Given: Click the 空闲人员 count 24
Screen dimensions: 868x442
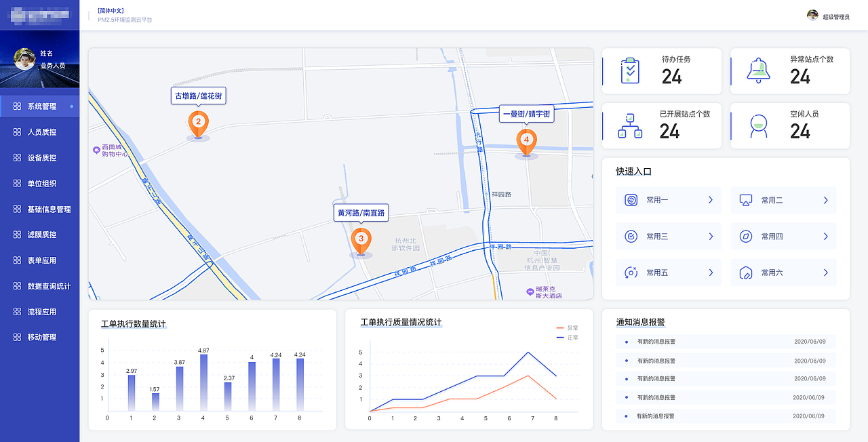Looking at the screenshot, I should (x=800, y=132).
